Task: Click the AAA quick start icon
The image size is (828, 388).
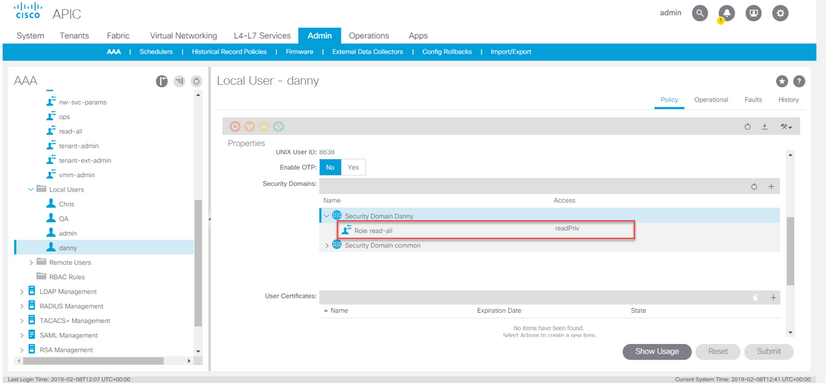Action: pyautogui.click(x=162, y=81)
